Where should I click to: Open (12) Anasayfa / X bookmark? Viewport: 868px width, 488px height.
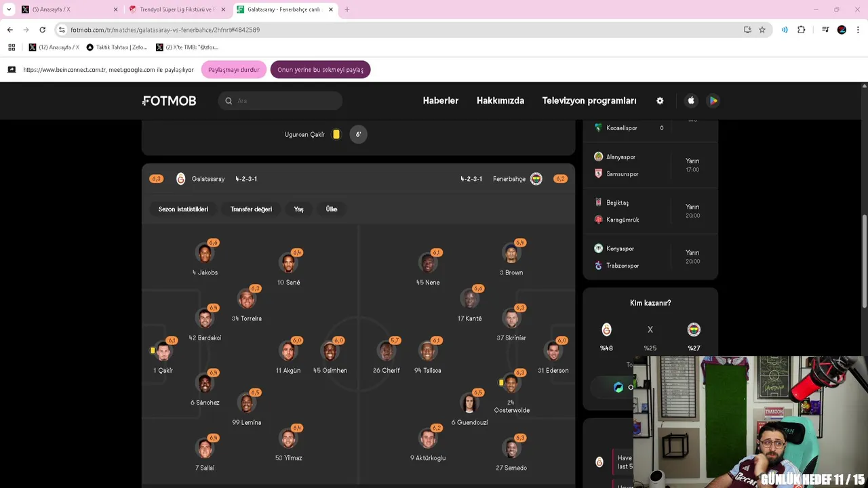54,47
